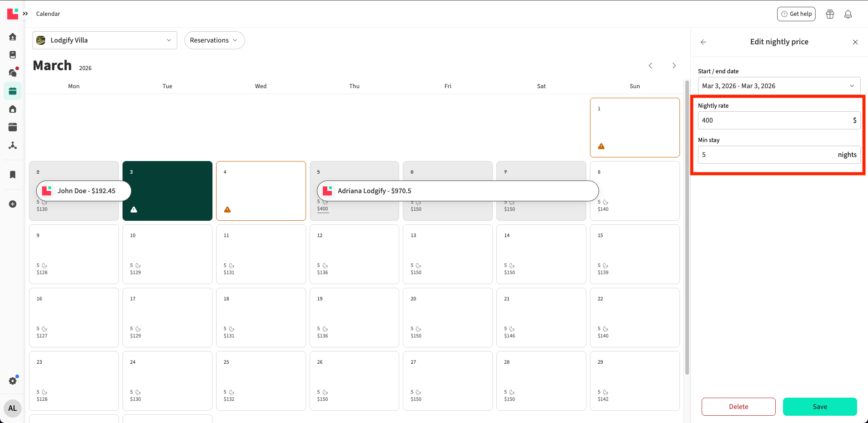Click the gift icon in top bar
The width and height of the screenshot is (868, 423).
click(x=830, y=14)
